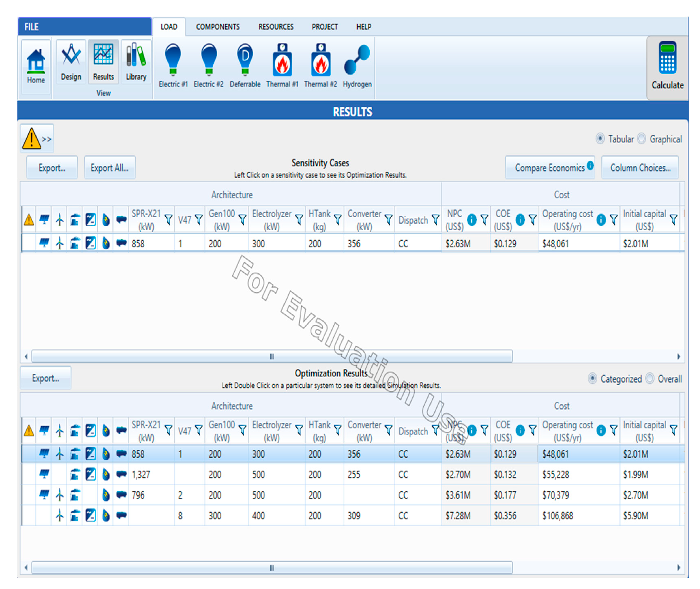Open the COMPONENTS ribbon tab
The height and width of the screenshot is (589, 700).
click(218, 27)
